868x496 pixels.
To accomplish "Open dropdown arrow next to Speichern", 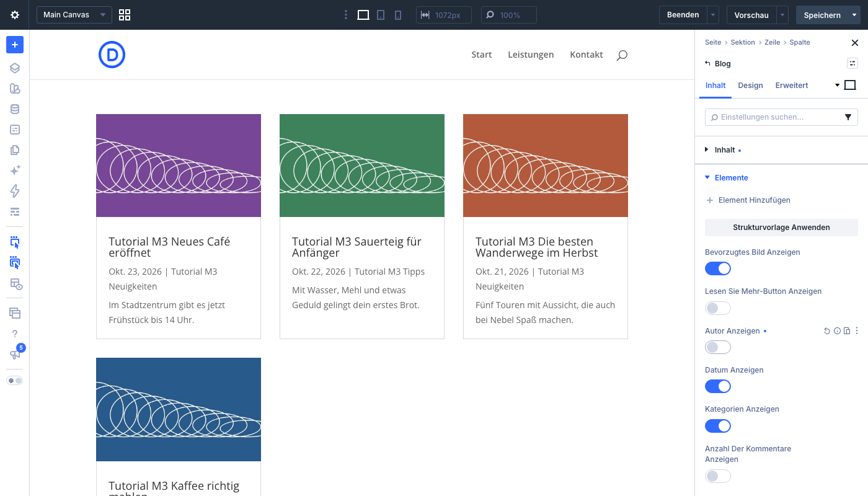I will [x=854, y=15].
